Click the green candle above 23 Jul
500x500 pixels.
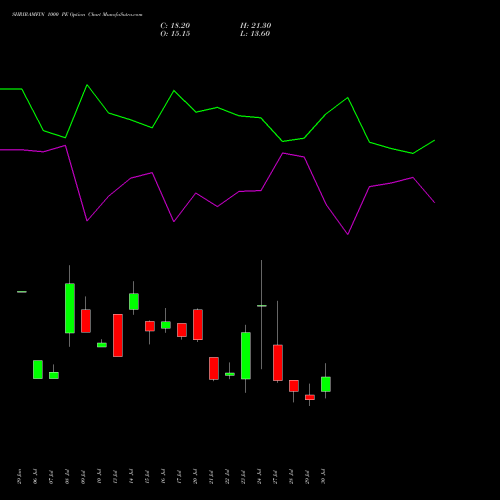click(246, 355)
